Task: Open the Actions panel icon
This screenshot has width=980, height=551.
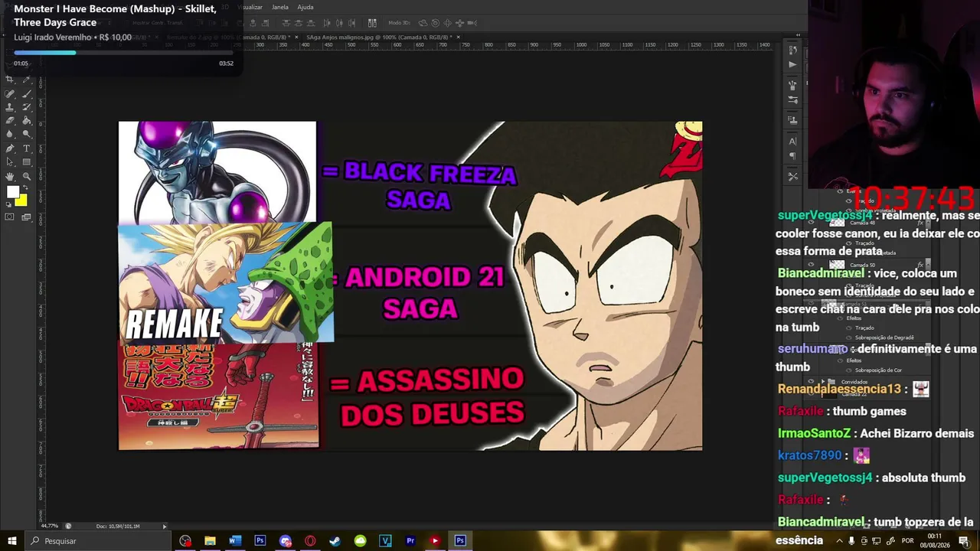Action: [x=792, y=64]
